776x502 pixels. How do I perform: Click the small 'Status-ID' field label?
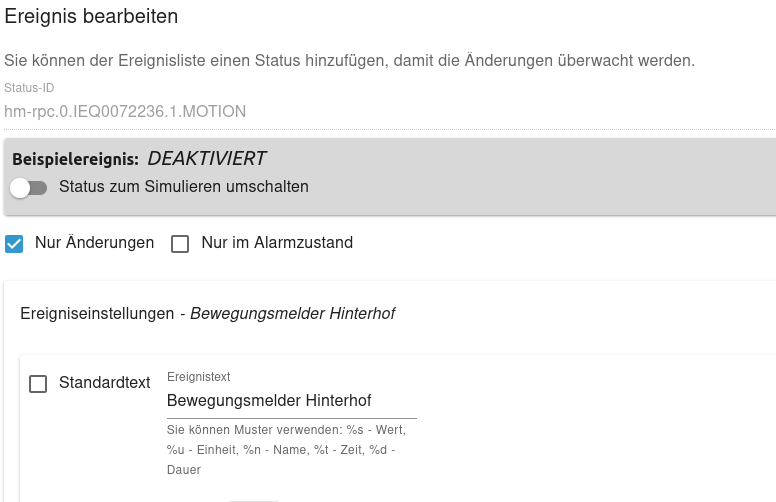(29, 89)
